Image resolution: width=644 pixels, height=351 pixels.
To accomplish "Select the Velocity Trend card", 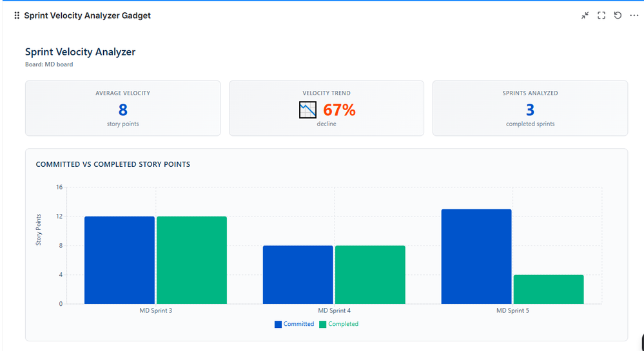I will tap(327, 108).
